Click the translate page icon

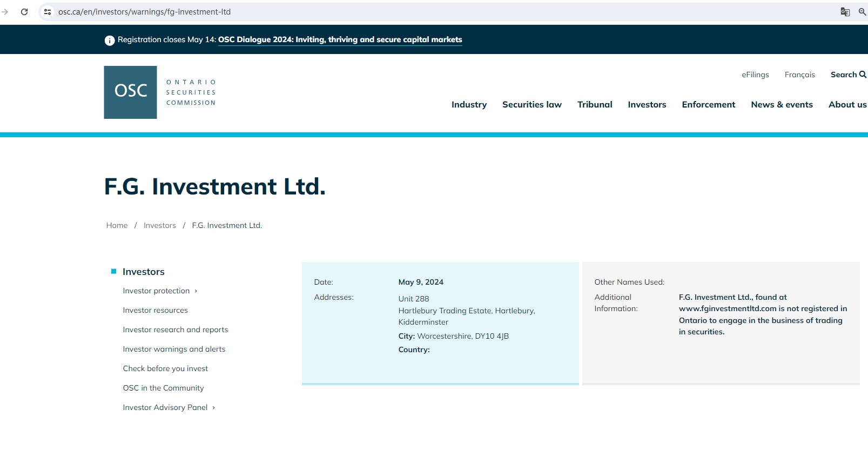[845, 12]
